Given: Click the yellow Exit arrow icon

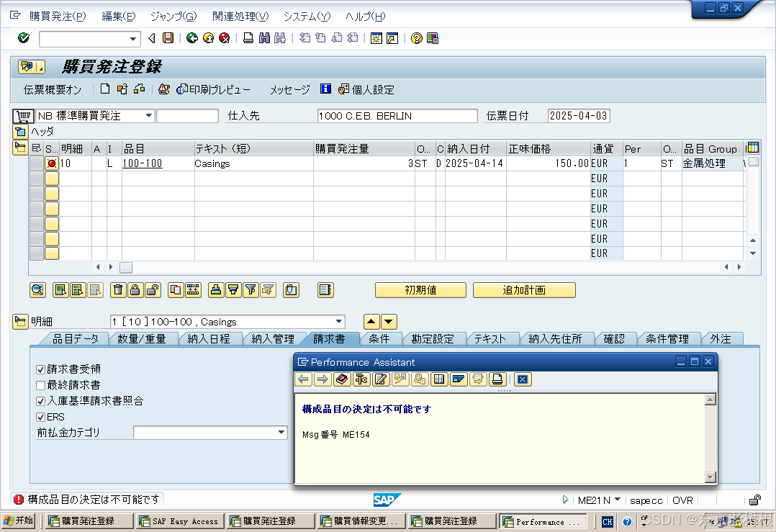Looking at the screenshot, I should click(x=208, y=38).
